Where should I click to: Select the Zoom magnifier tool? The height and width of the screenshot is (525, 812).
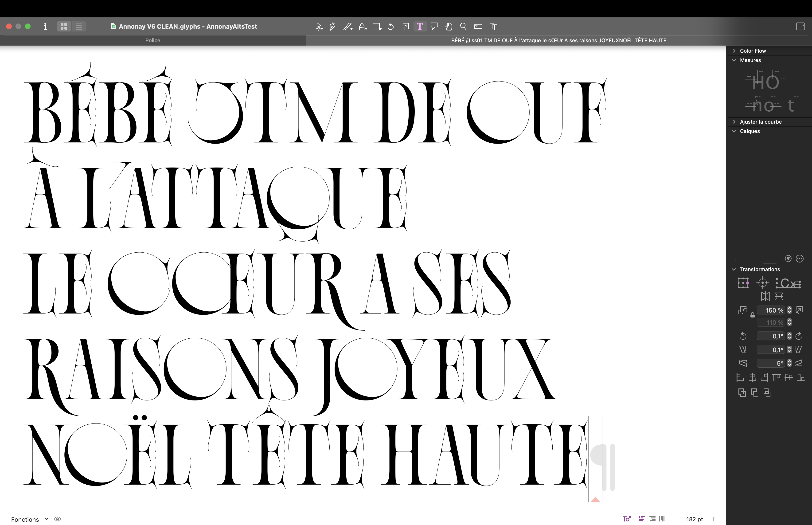(463, 27)
